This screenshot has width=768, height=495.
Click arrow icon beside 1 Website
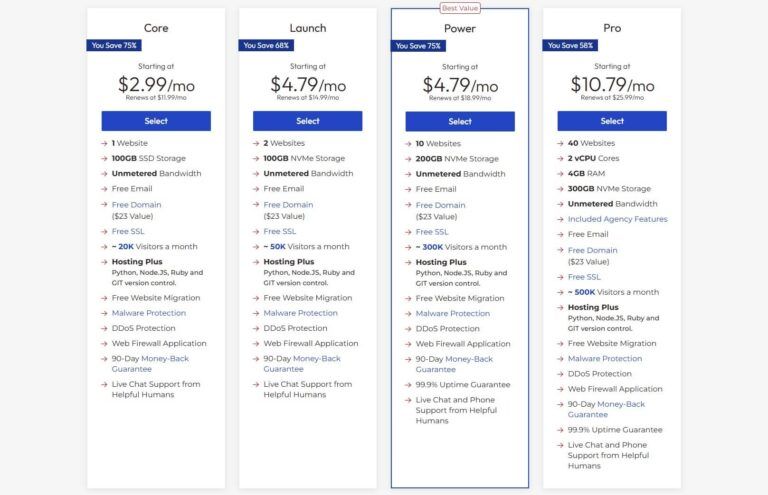pyautogui.click(x=104, y=143)
